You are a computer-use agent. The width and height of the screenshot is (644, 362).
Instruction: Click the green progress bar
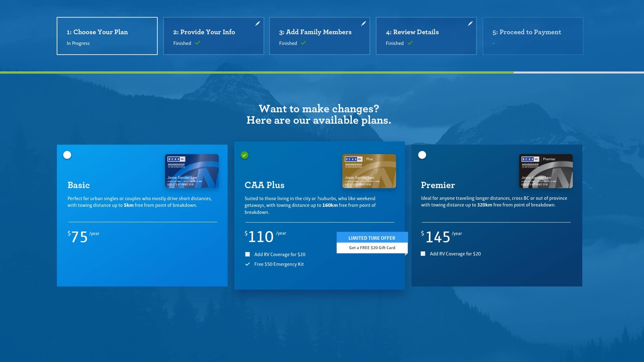pyautogui.click(x=257, y=72)
